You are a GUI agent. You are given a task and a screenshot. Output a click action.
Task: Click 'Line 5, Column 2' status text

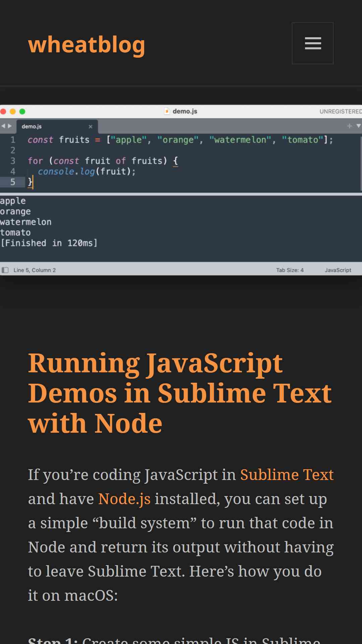[x=35, y=270]
